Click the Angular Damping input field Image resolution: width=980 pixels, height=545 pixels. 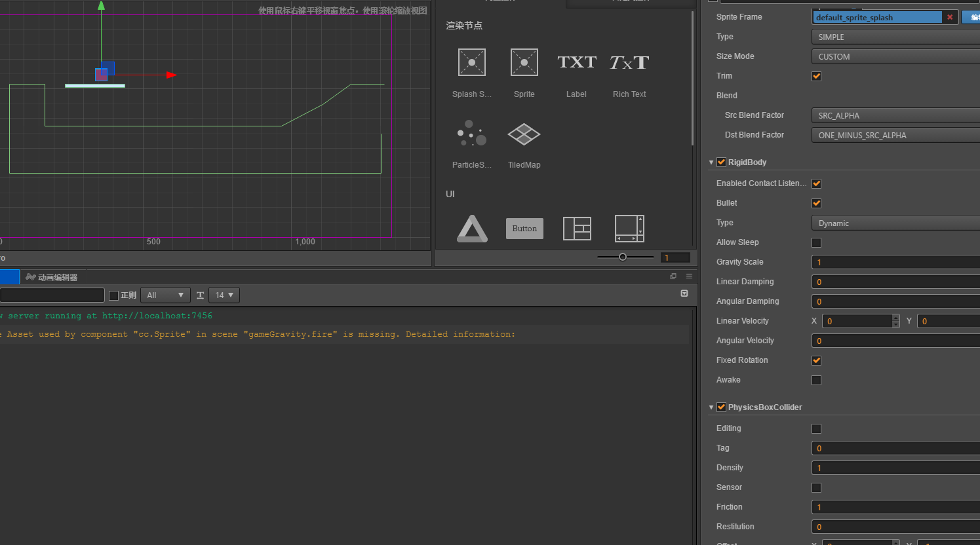(x=895, y=301)
